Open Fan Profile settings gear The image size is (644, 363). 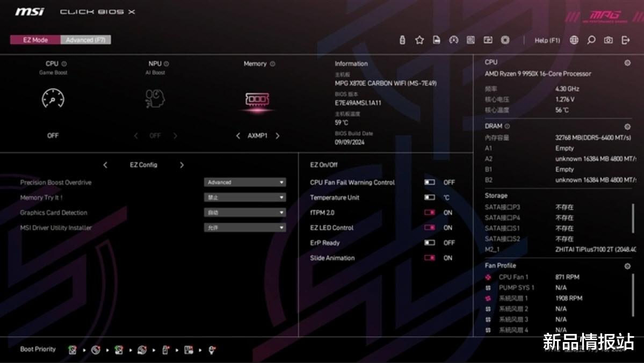[x=627, y=266]
